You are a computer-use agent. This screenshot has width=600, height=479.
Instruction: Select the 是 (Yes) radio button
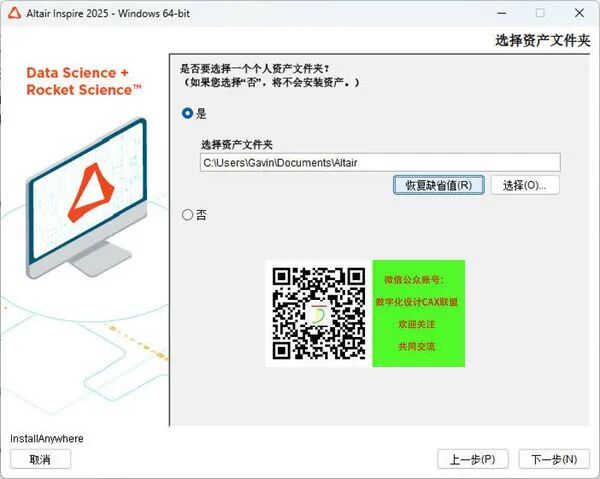pos(188,113)
